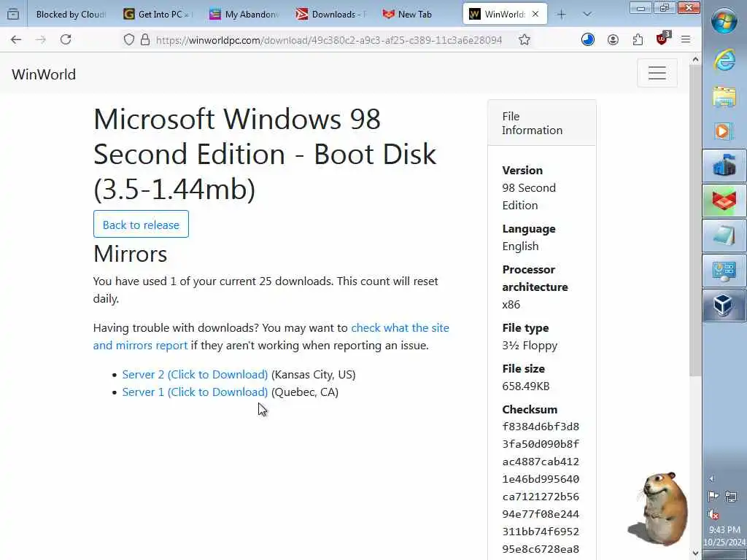The height and width of the screenshot is (560, 747).
Task: Click the x86 architecture value
Action: point(511,305)
